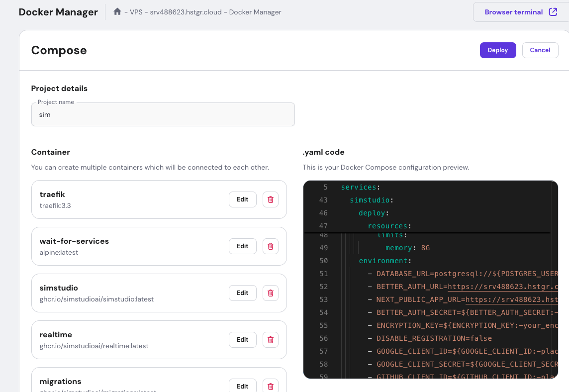Viewport: 569px width, 392px height.
Task: Click the Project name input field
Action: tap(163, 115)
